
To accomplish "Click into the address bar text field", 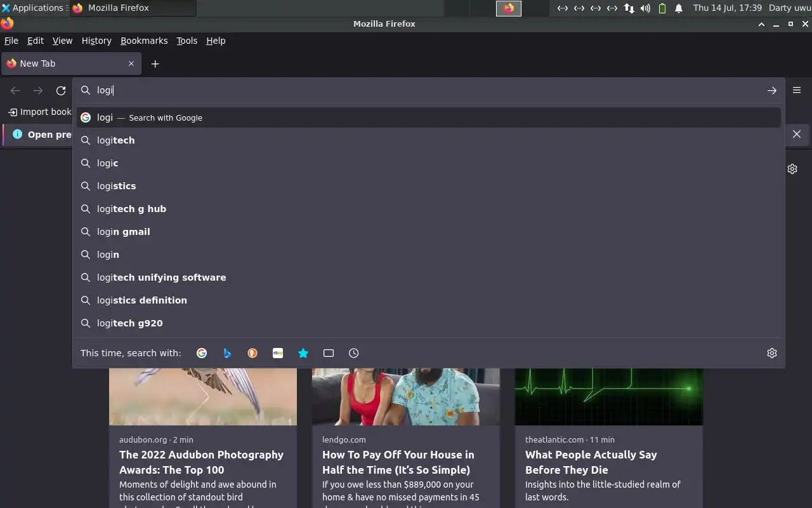I will [428, 90].
